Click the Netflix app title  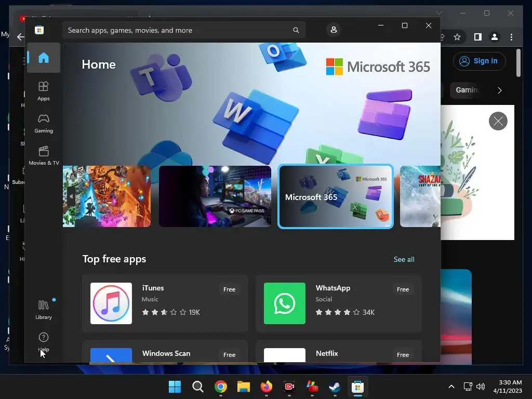tap(327, 353)
